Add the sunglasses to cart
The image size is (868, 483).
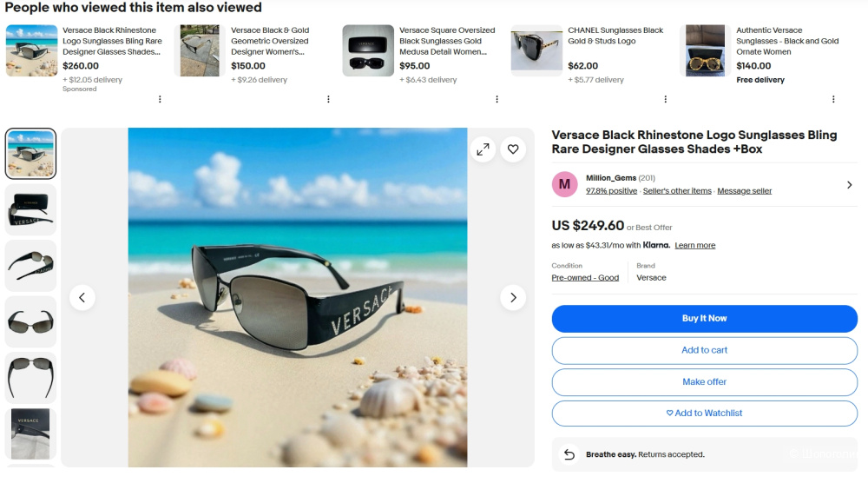click(x=704, y=350)
